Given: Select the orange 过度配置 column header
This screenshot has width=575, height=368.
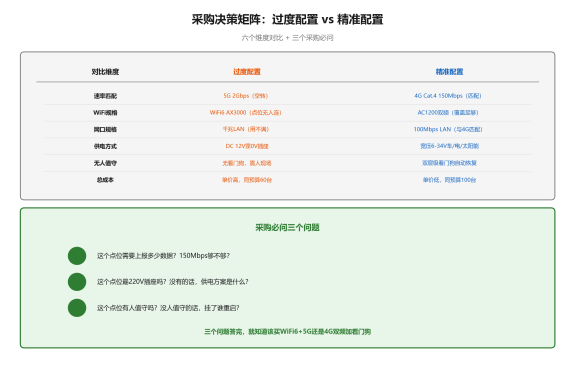Looking at the screenshot, I should point(247,72).
